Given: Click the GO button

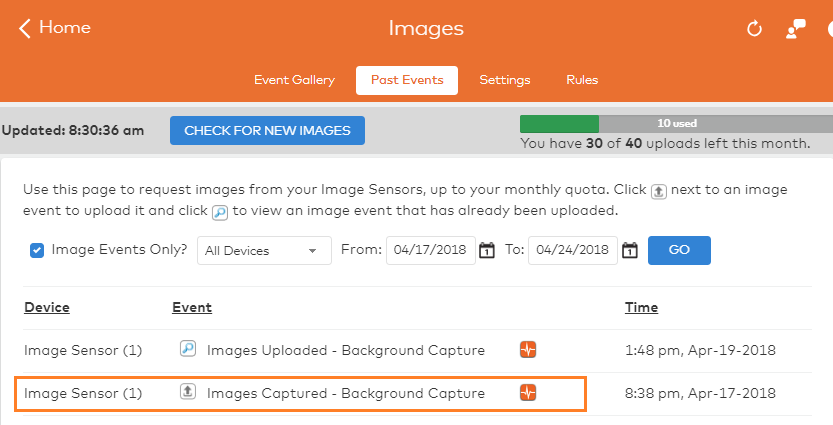Looking at the screenshot, I should pyautogui.click(x=679, y=250).
